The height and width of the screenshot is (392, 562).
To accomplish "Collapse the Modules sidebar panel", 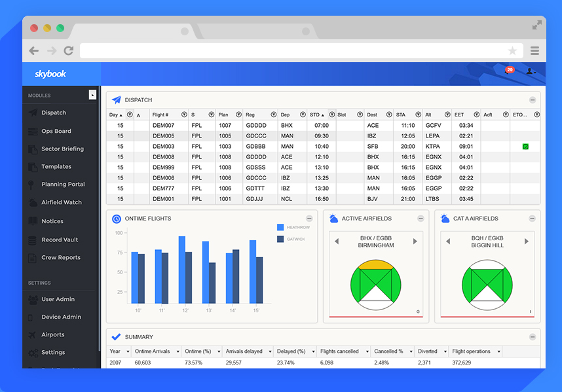I will click(92, 95).
